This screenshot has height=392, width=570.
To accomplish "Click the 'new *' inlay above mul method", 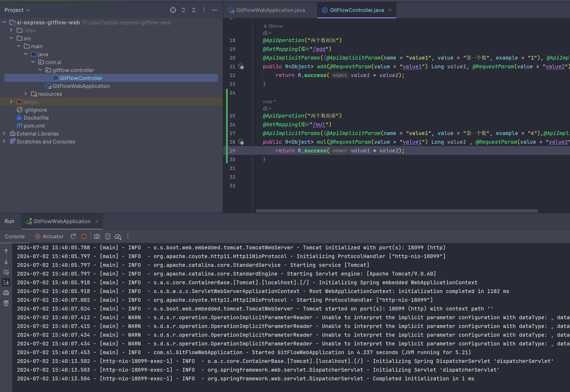I will [269, 102].
